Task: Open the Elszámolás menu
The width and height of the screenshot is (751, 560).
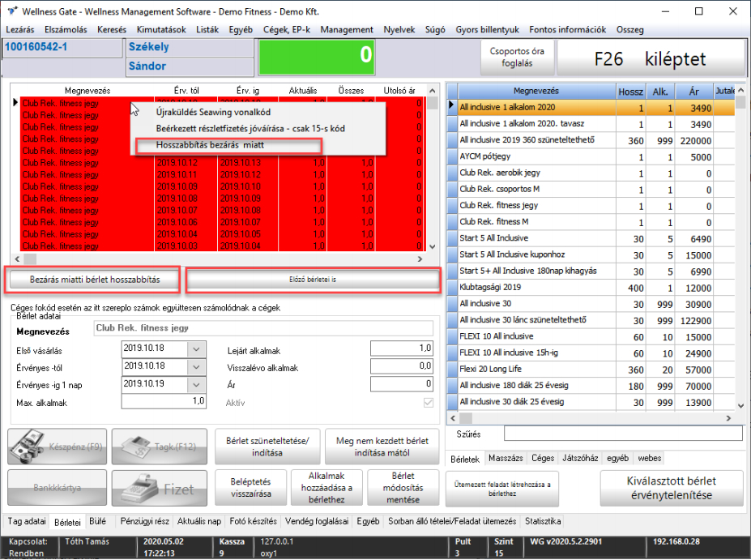Action: (66, 30)
